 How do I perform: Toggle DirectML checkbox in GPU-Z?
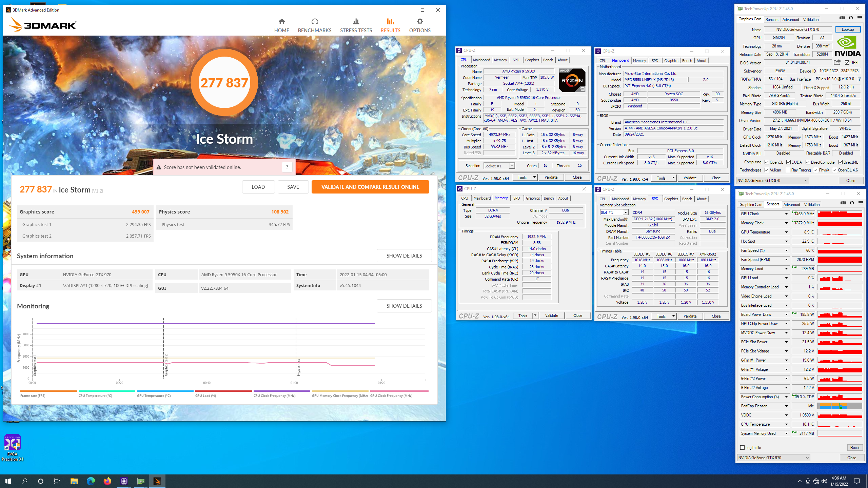tap(840, 162)
